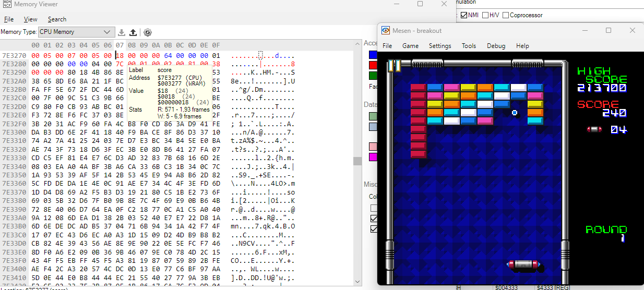The width and height of the screenshot is (644, 290).
Task: Click the Export memory icon
Action: click(x=133, y=32)
